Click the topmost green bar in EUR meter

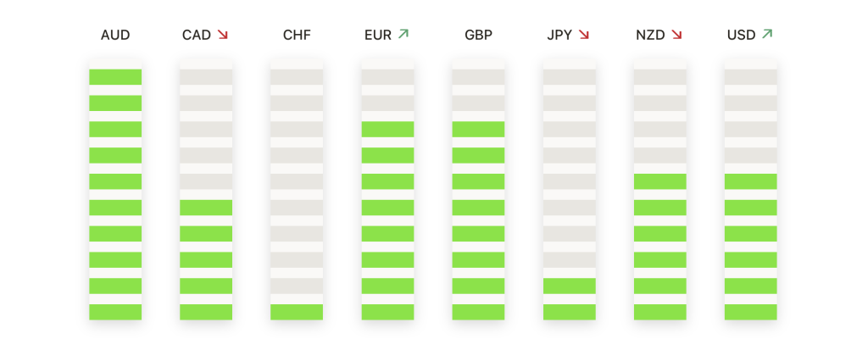(x=387, y=129)
